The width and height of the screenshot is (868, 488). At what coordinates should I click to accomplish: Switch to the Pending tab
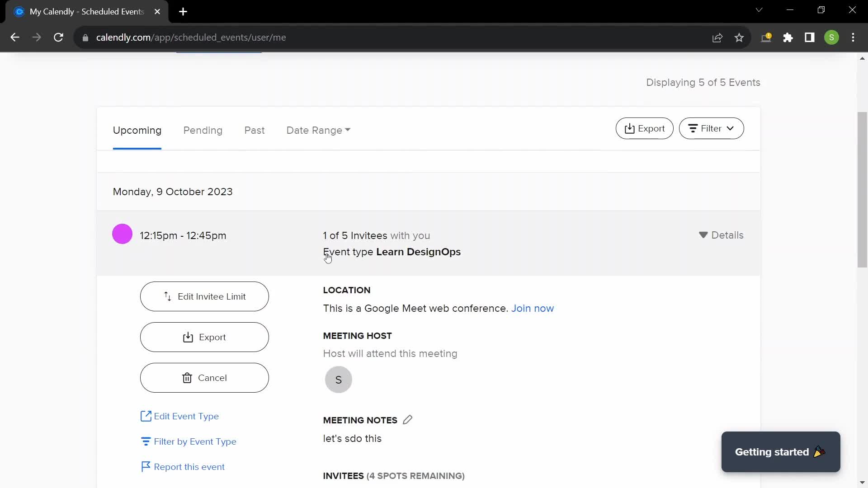click(x=203, y=130)
